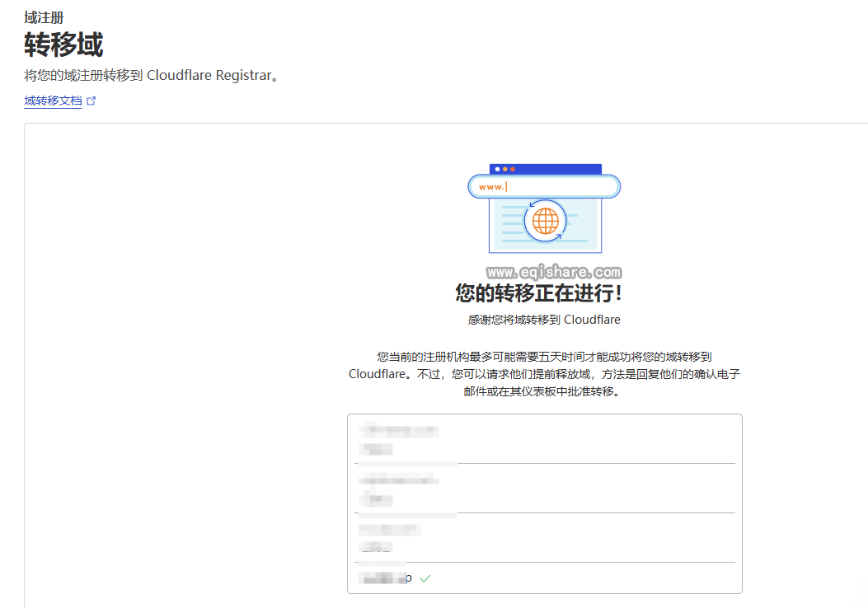Click the external link icon beside 域转移文档
Image resolution: width=868 pixels, height=608 pixels.
tap(91, 101)
